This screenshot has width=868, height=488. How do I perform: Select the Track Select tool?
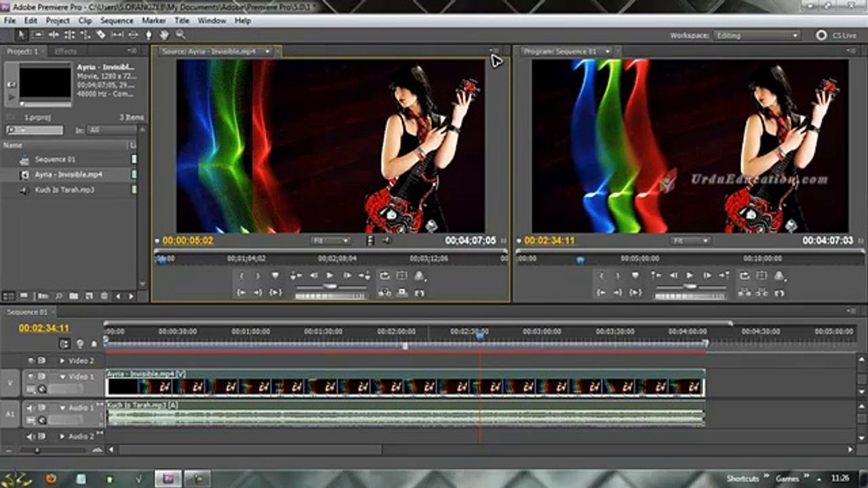(38, 35)
